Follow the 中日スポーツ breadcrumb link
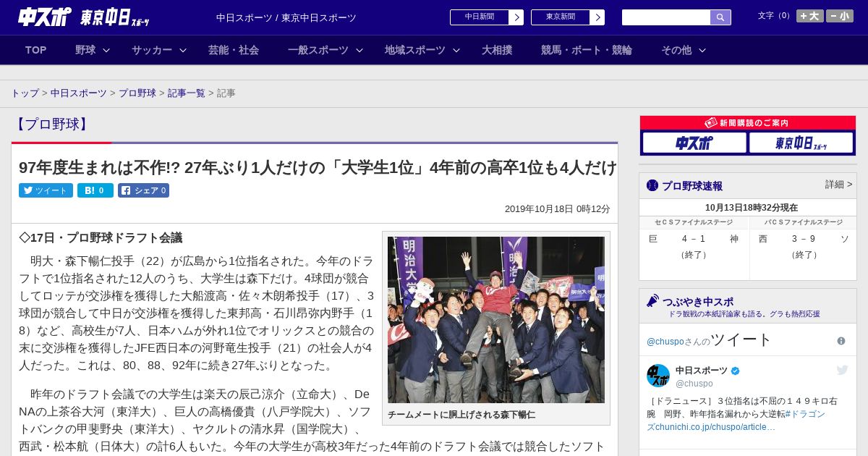868x456 pixels. (x=79, y=93)
